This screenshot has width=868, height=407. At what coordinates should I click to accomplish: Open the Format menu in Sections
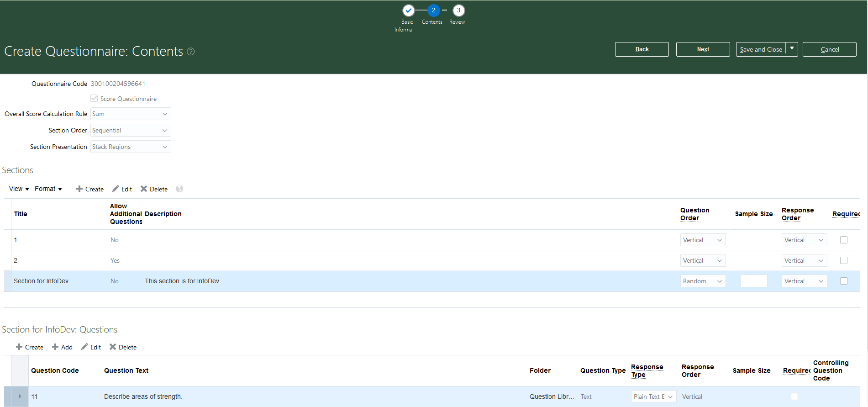point(48,189)
